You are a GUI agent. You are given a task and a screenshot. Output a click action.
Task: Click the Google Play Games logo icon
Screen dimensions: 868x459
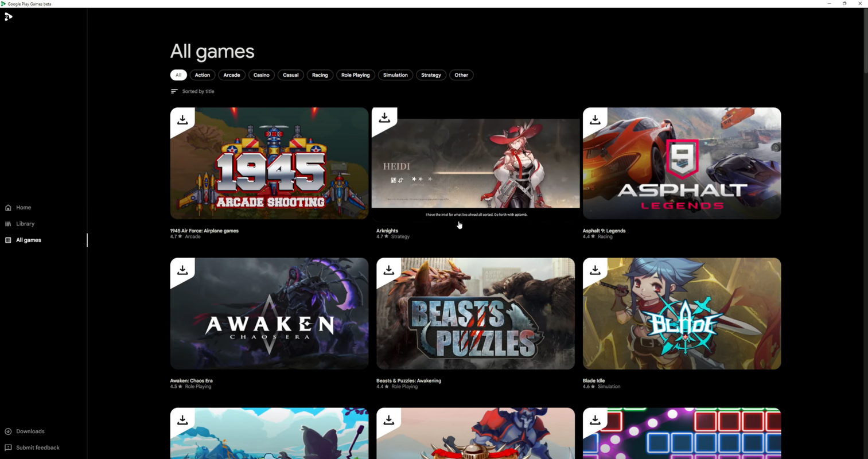pyautogui.click(x=8, y=17)
